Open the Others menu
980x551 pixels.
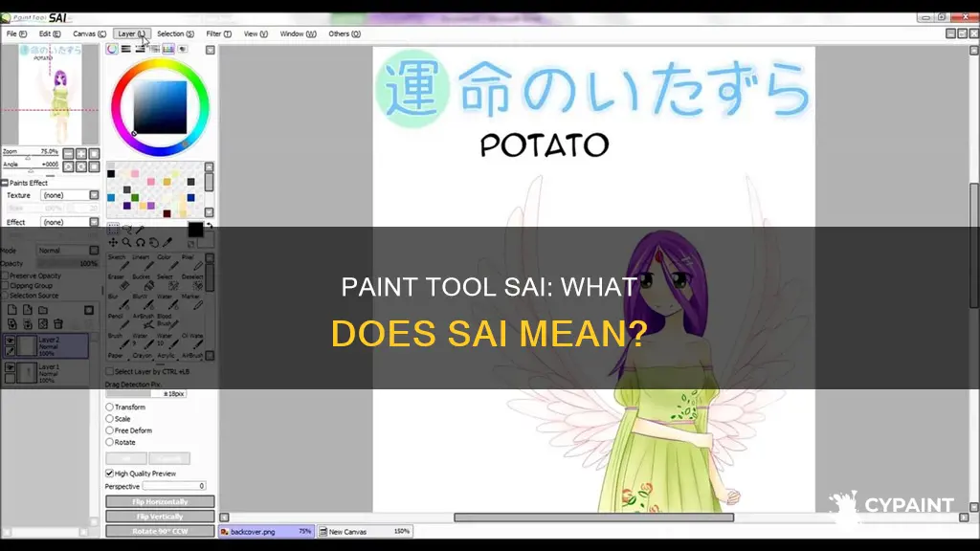345,33
